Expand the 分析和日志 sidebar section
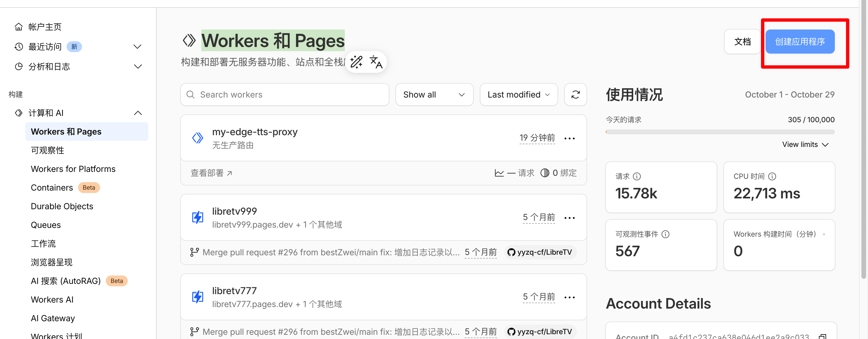The height and width of the screenshot is (339, 868). tap(137, 66)
